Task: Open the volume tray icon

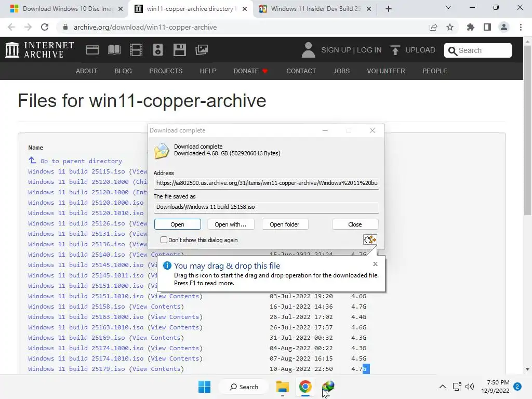Action: click(470, 387)
